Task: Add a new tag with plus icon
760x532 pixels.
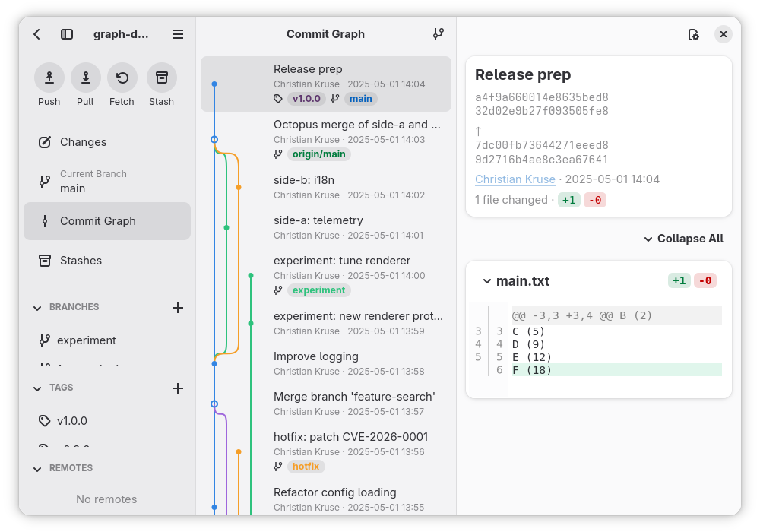Action: 178,388
